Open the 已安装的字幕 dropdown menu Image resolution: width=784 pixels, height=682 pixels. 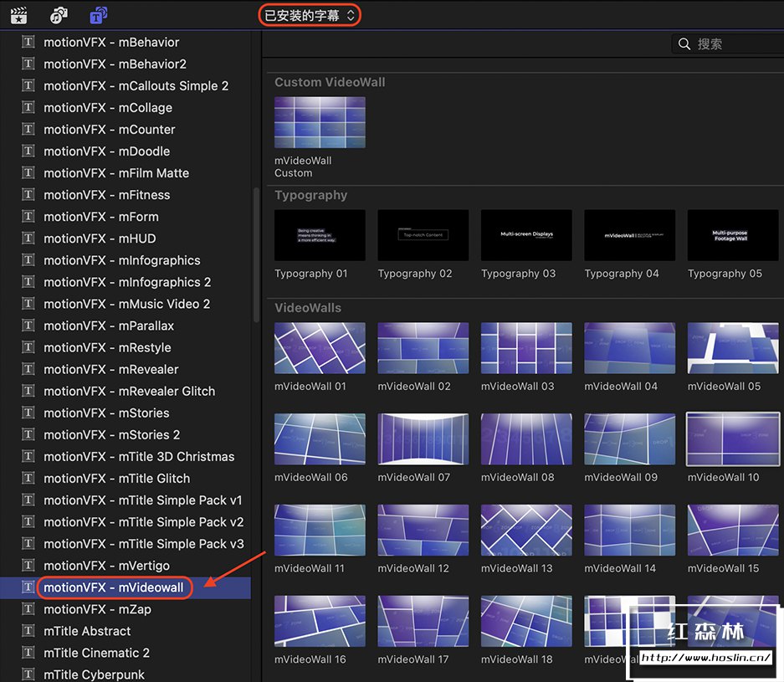(x=310, y=15)
